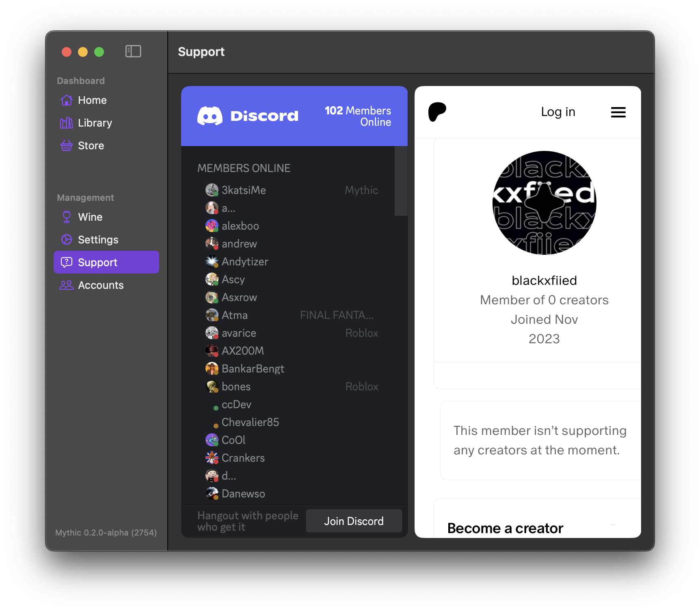Click the Become a creator heading
This screenshot has width=700, height=611.
[x=505, y=529]
